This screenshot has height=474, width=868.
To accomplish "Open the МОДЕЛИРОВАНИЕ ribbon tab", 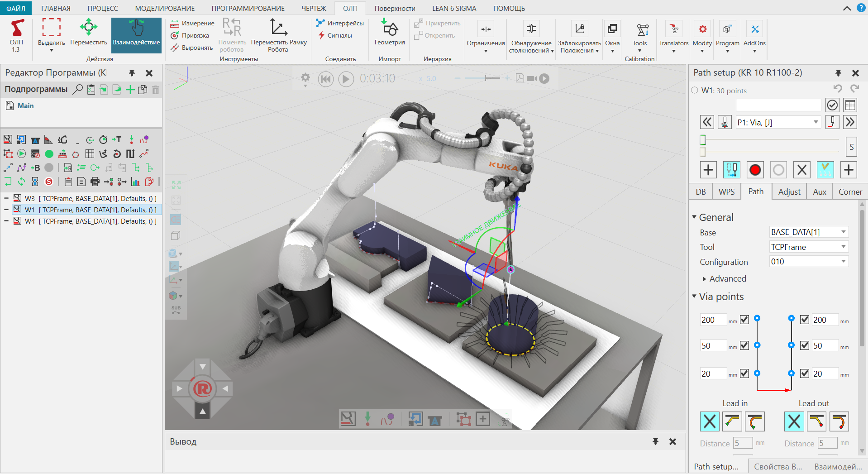I will click(165, 8).
